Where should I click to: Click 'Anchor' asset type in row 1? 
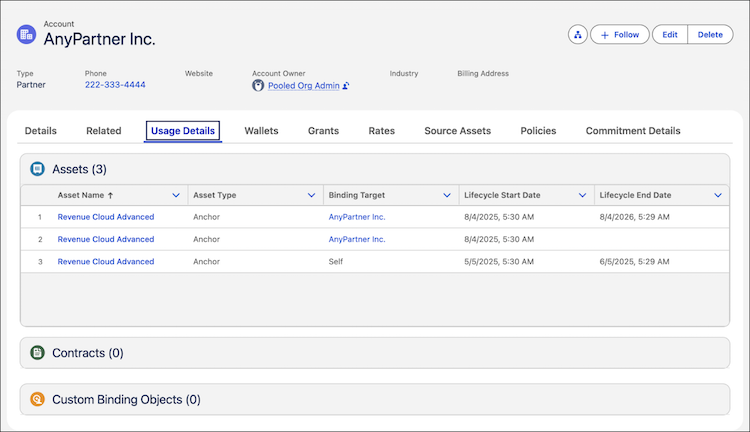pos(207,217)
